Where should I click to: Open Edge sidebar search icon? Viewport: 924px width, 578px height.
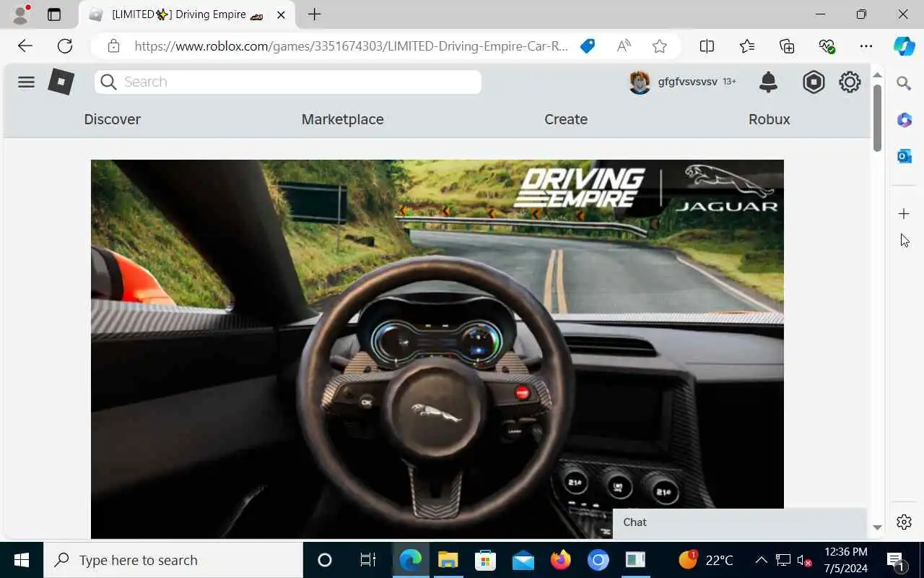(x=904, y=83)
